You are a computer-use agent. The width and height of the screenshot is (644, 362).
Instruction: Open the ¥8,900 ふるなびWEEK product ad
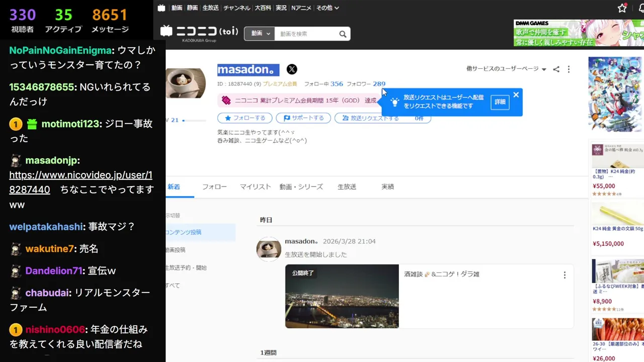coord(618,285)
